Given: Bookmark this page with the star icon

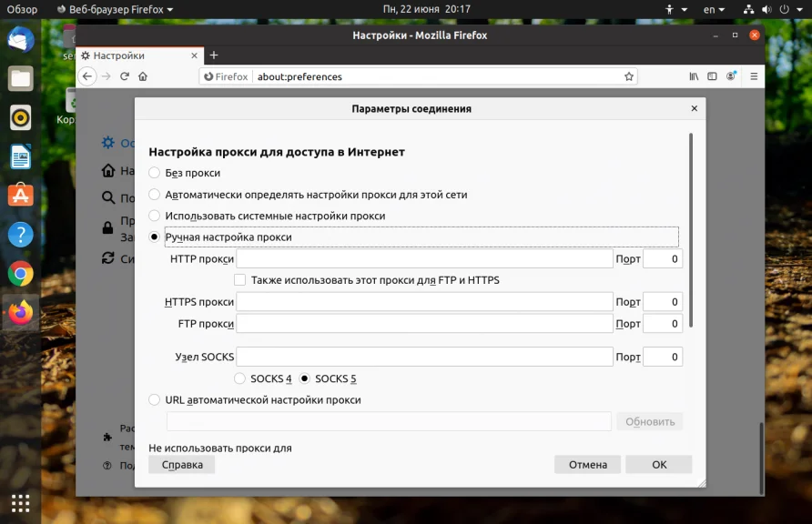Looking at the screenshot, I should coord(629,76).
